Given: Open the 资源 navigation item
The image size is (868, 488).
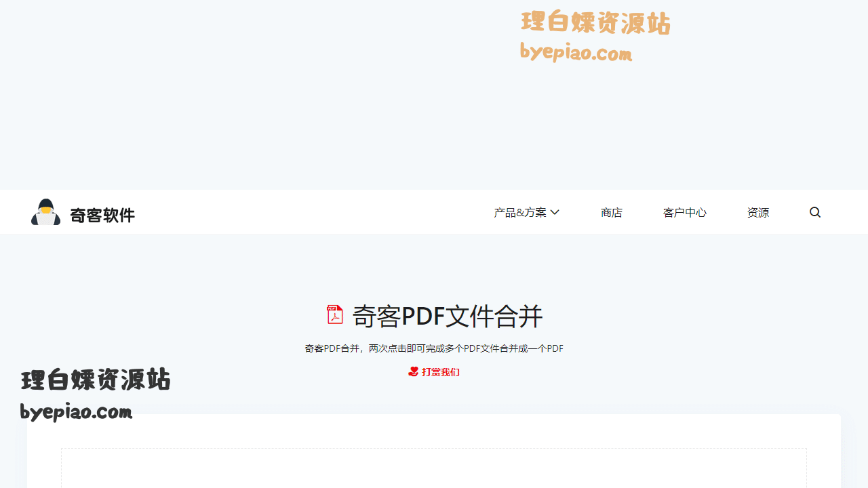Looking at the screenshot, I should coord(758,212).
